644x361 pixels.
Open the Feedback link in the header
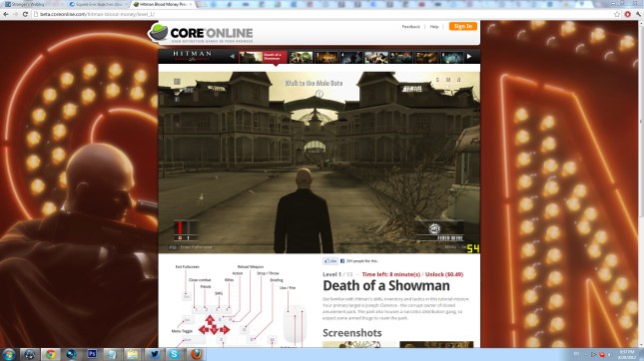pyautogui.click(x=410, y=27)
